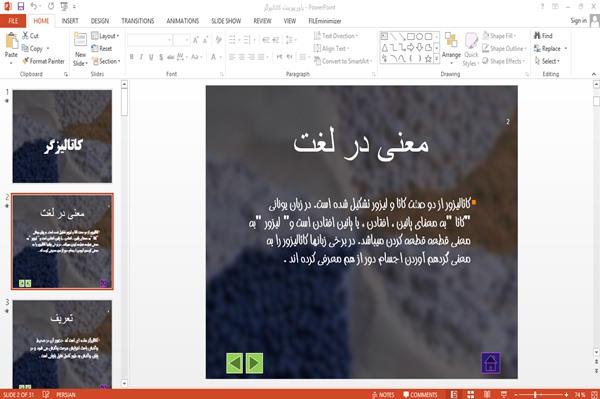The image size is (600, 399).
Task: Click the Sign in link
Action: (x=578, y=21)
